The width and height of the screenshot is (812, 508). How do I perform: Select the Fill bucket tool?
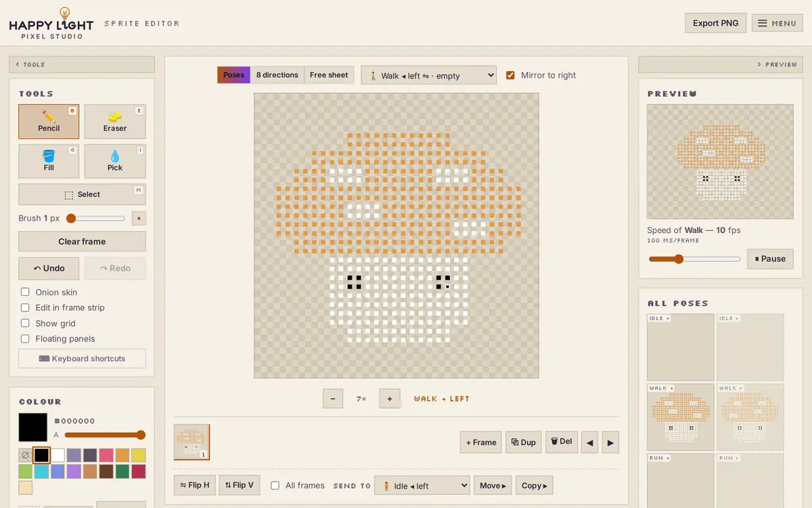click(x=49, y=161)
